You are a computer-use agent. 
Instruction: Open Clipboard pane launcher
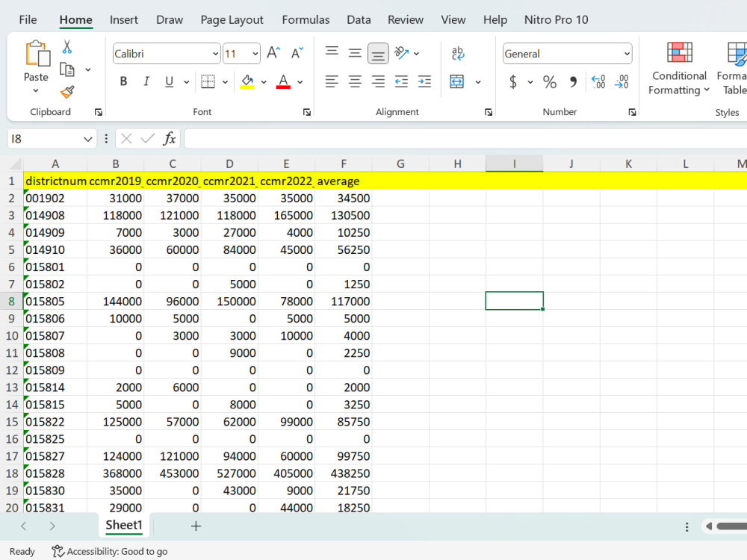pos(98,112)
